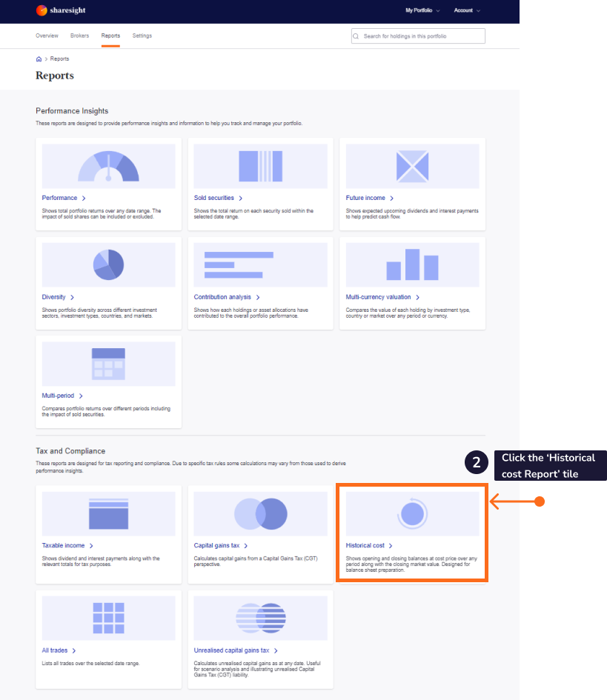Click the search magnifier icon
The height and width of the screenshot is (700, 607).
click(x=356, y=36)
